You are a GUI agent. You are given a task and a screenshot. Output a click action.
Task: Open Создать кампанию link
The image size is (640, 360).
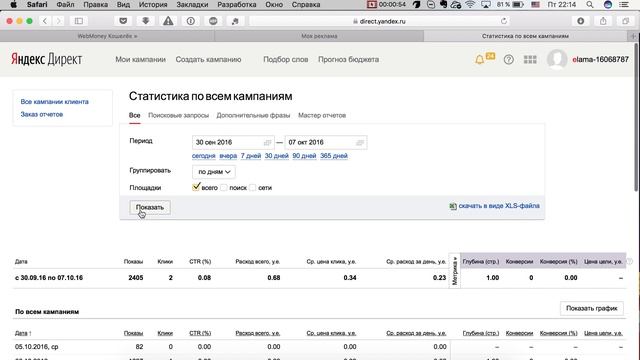coord(208,60)
